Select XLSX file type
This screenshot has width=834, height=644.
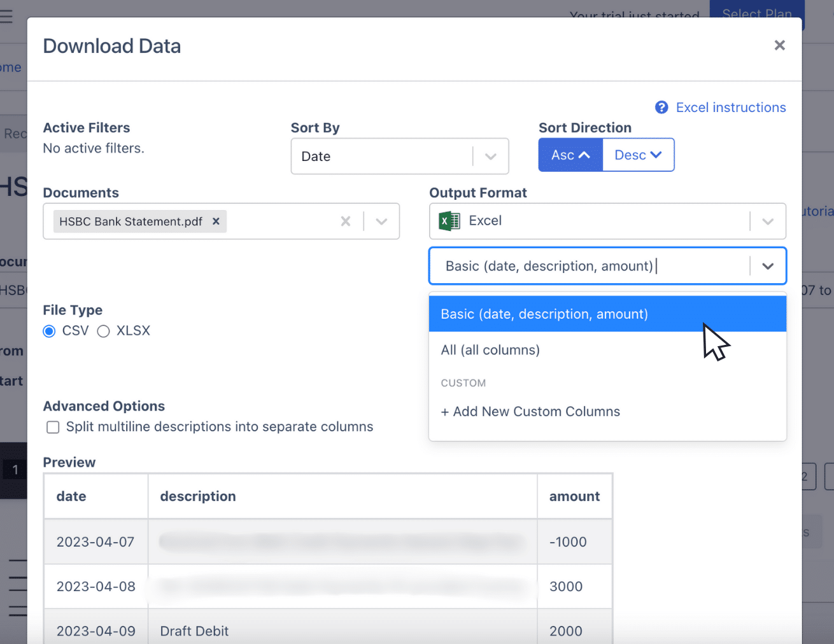pyautogui.click(x=103, y=331)
